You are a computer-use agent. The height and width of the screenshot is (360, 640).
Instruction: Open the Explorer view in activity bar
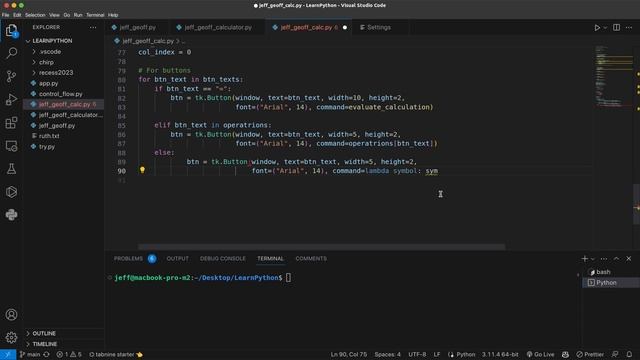(x=11, y=31)
